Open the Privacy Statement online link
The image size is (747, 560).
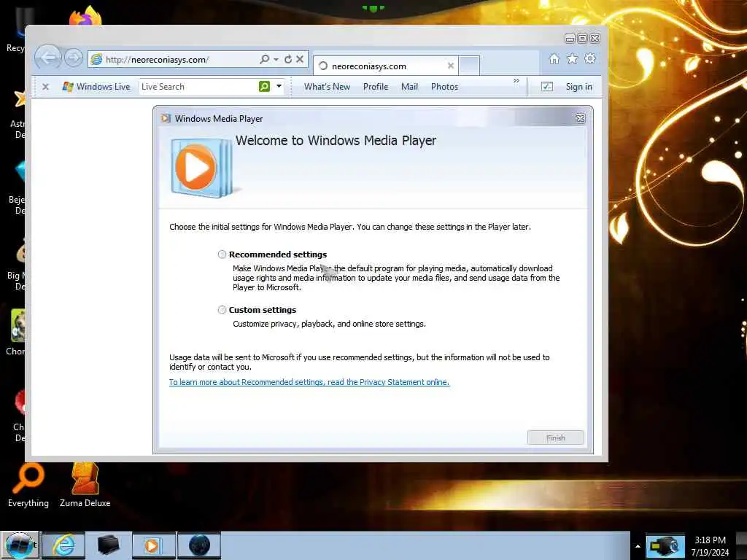(x=309, y=382)
